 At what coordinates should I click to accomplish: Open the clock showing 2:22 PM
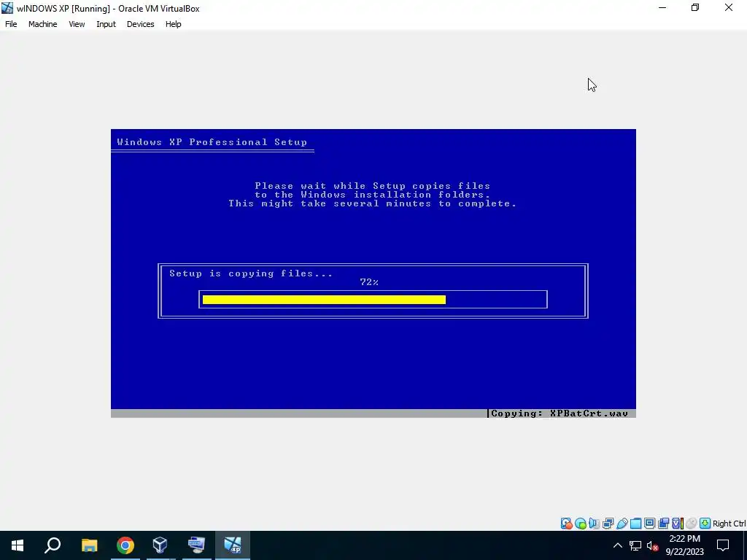point(684,545)
